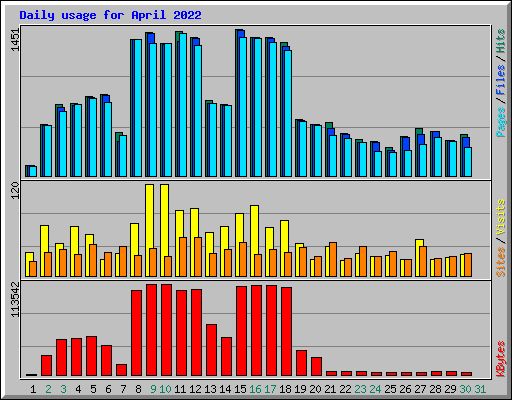Select green day label 24
Screen dimensions: 512x400
pyautogui.click(x=375, y=389)
